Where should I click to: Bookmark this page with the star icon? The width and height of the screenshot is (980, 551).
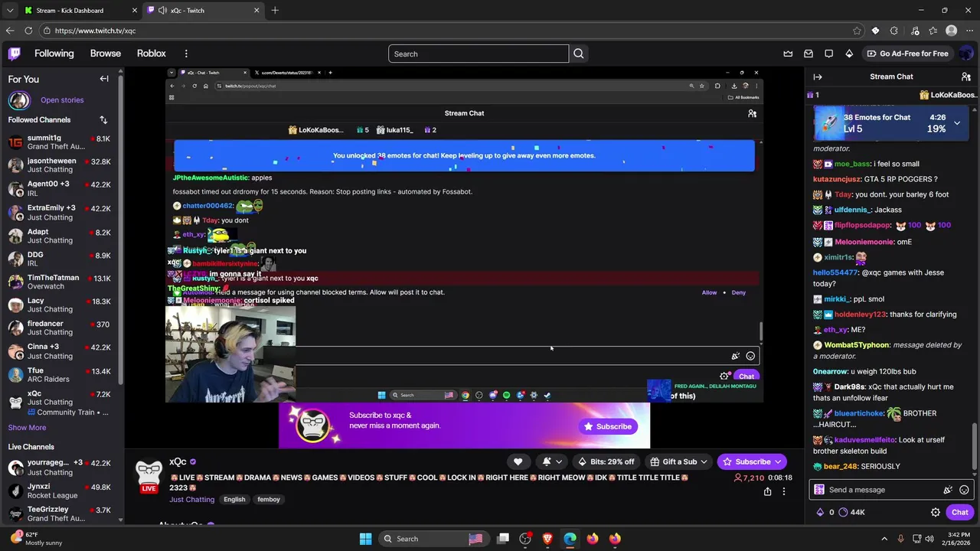point(857,31)
